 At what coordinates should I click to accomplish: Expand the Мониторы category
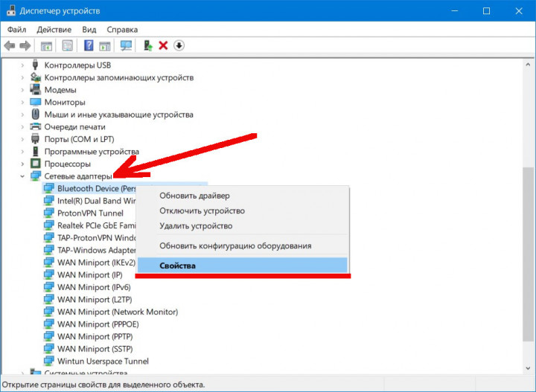(22, 102)
